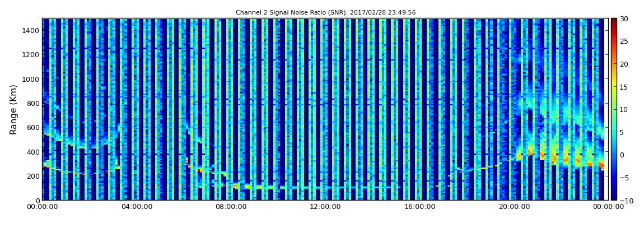Click the 200 range tick label

click(x=33, y=176)
